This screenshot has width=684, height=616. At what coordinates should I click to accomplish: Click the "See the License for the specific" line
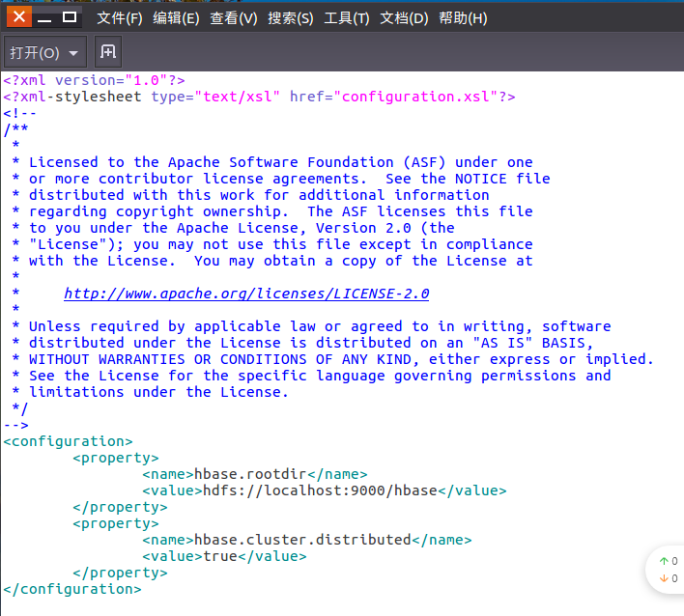tap(311, 376)
